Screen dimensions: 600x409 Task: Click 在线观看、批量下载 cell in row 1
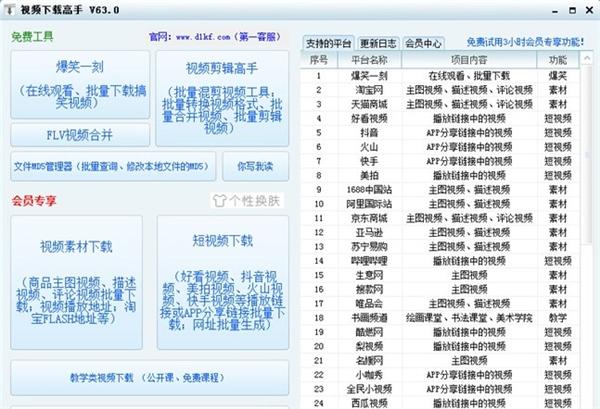[469, 76]
